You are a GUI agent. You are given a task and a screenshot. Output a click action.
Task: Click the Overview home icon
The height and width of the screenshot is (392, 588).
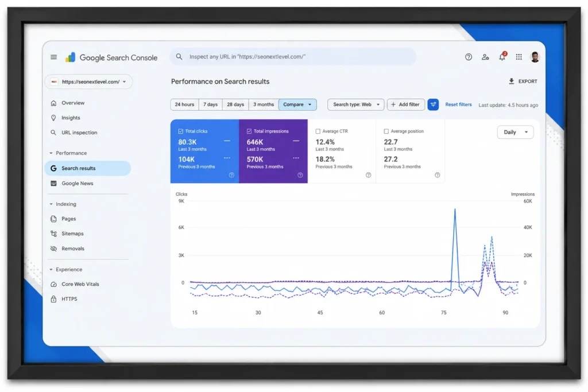(x=53, y=103)
